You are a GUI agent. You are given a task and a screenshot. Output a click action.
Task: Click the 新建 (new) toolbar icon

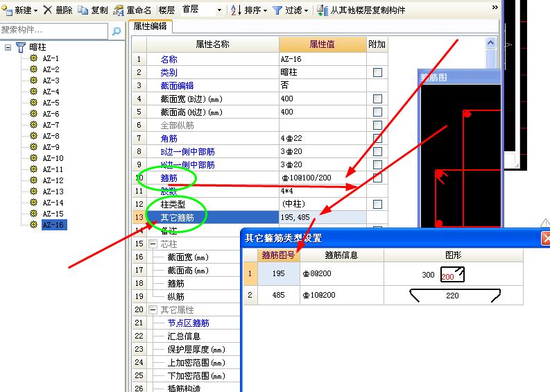7,10
